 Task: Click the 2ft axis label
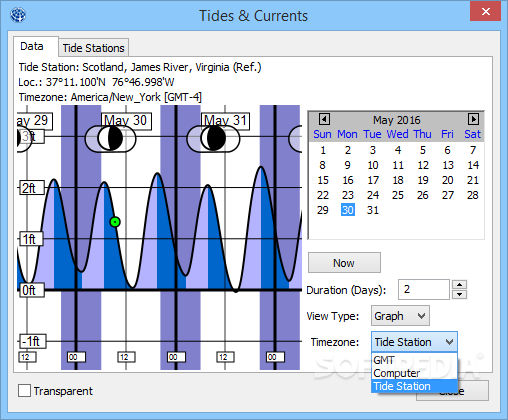[x=32, y=188]
